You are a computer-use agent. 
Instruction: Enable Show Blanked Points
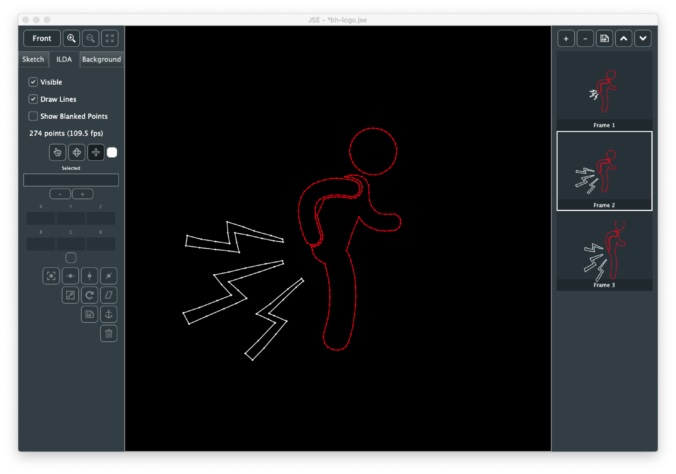tap(33, 116)
